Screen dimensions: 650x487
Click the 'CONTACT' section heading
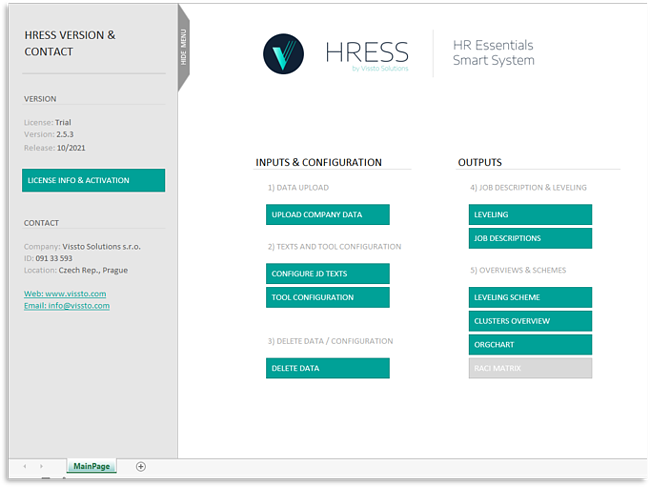[41, 223]
